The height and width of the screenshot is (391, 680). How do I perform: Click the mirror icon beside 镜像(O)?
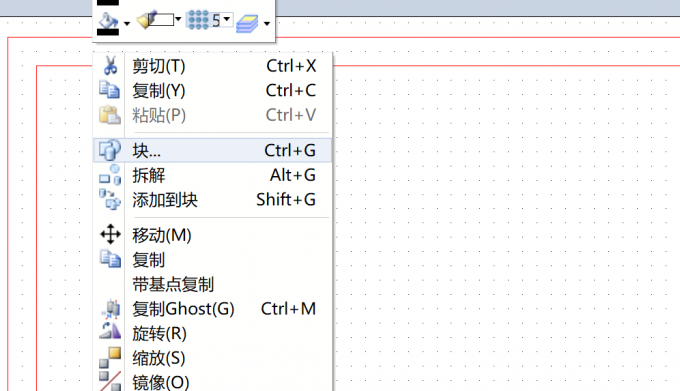coord(110,381)
